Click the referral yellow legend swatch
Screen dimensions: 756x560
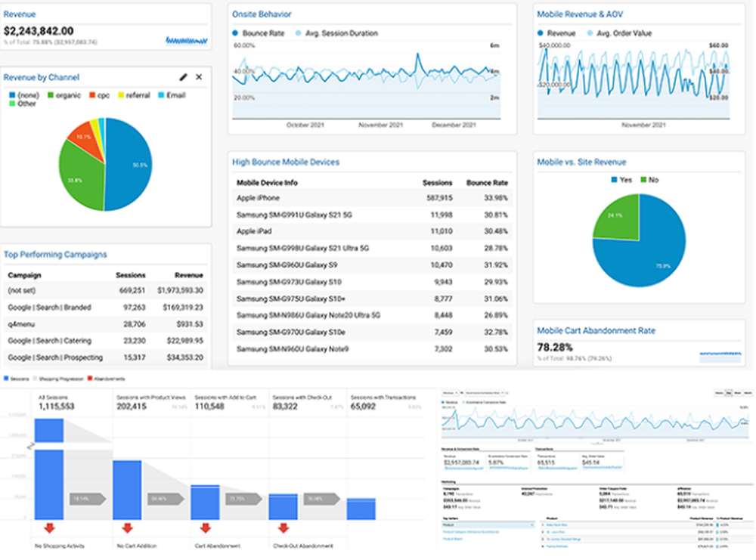coord(121,95)
